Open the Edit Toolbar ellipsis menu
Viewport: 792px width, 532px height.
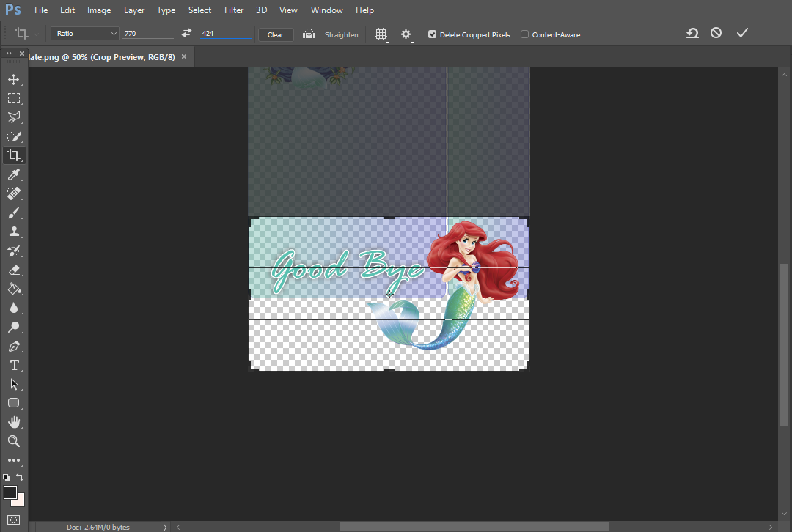point(14,460)
